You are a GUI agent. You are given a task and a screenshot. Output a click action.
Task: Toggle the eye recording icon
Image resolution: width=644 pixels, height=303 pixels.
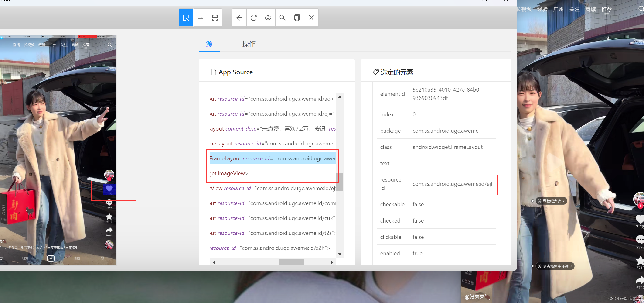click(x=268, y=17)
